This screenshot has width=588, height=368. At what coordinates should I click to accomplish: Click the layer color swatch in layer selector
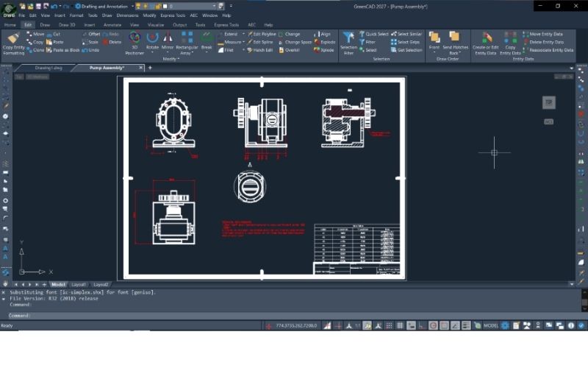point(165,6)
